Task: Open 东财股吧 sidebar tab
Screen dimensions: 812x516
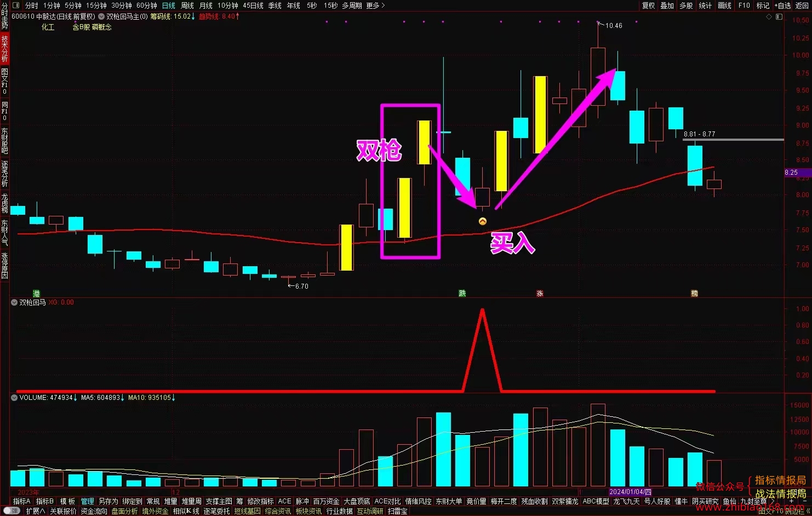Action: point(4,141)
